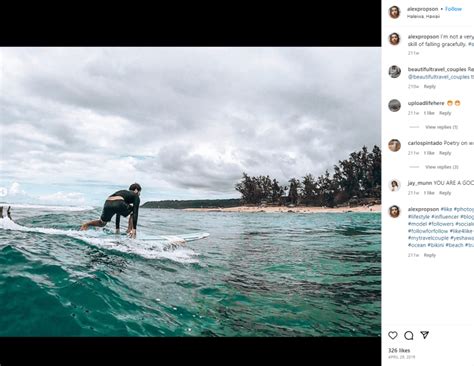Expand replies under uploadlifehere comment
Screen dimensions: 474x366
(x=441, y=127)
